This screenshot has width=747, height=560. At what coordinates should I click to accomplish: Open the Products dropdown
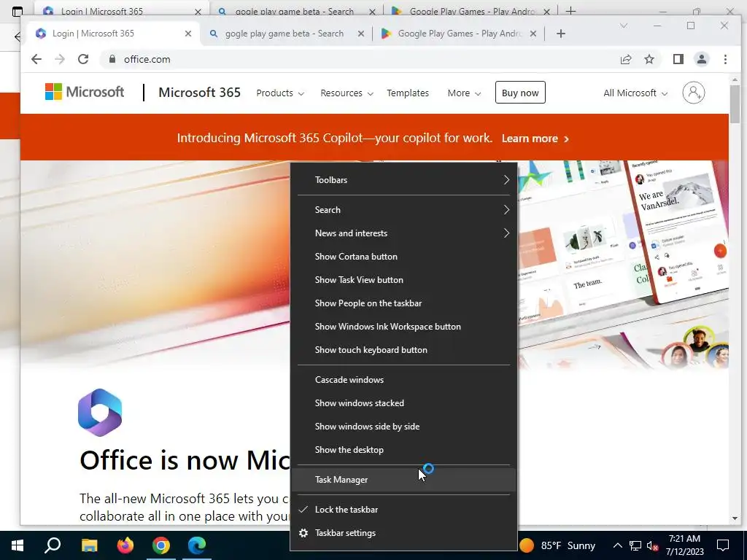click(280, 93)
